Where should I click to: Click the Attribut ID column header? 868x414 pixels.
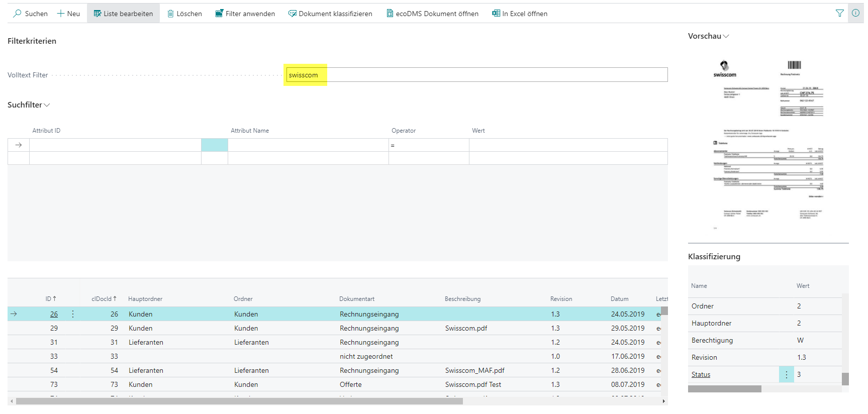[x=46, y=131]
